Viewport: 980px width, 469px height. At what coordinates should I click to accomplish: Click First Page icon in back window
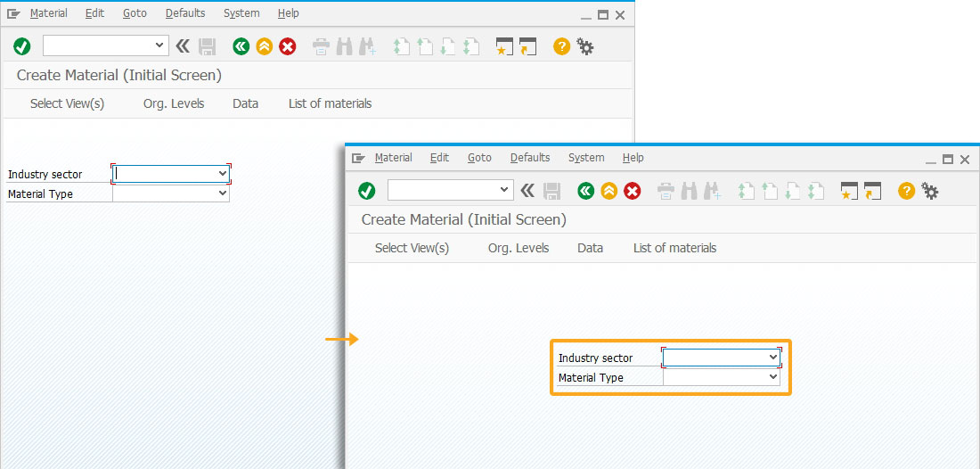[401, 47]
